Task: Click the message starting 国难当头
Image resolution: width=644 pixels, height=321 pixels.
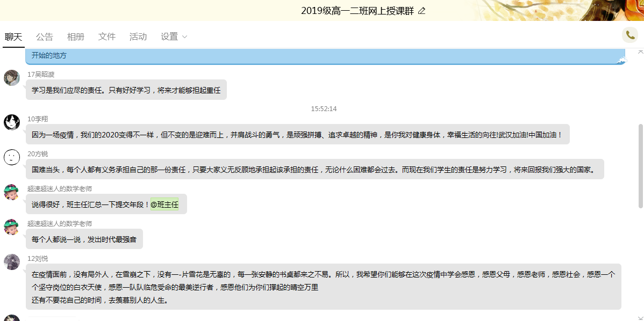Action: pos(315,169)
